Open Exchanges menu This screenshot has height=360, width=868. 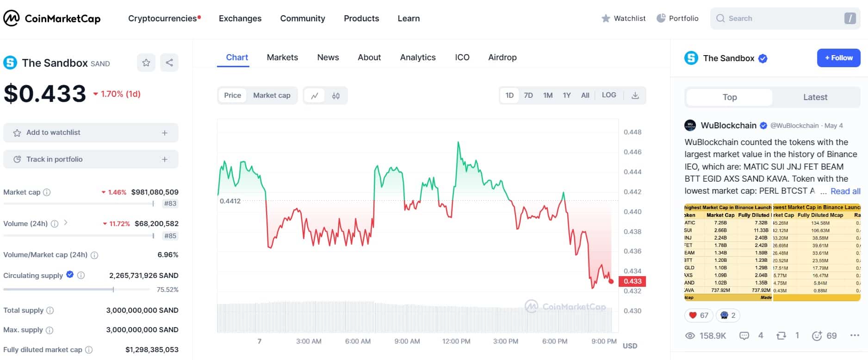(x=240, y=19)
